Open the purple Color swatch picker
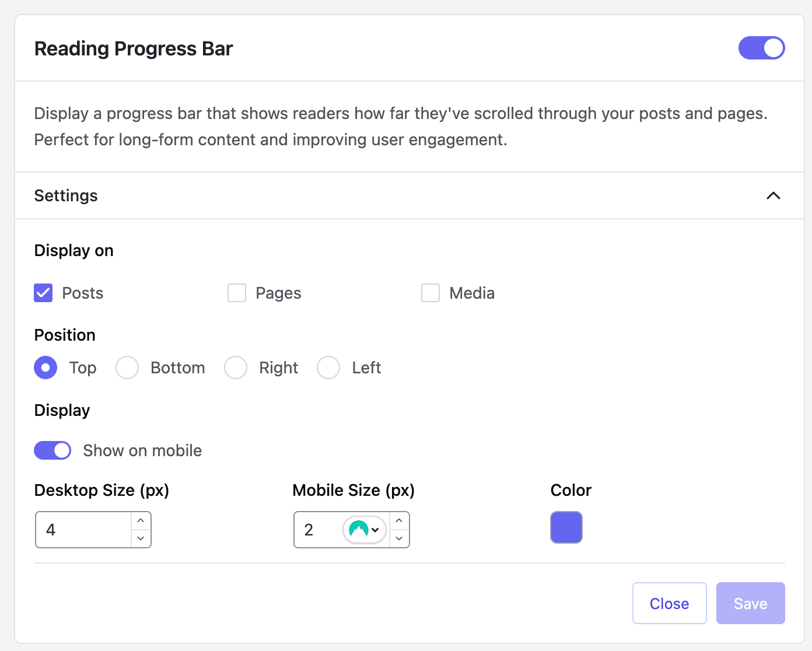 point(566,527)
